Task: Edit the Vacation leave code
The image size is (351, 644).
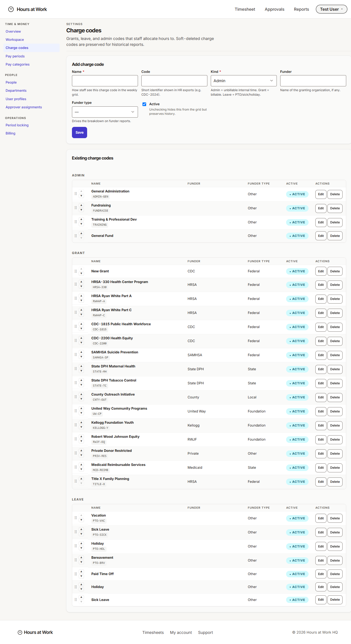Action: click(x=321, y=519)
